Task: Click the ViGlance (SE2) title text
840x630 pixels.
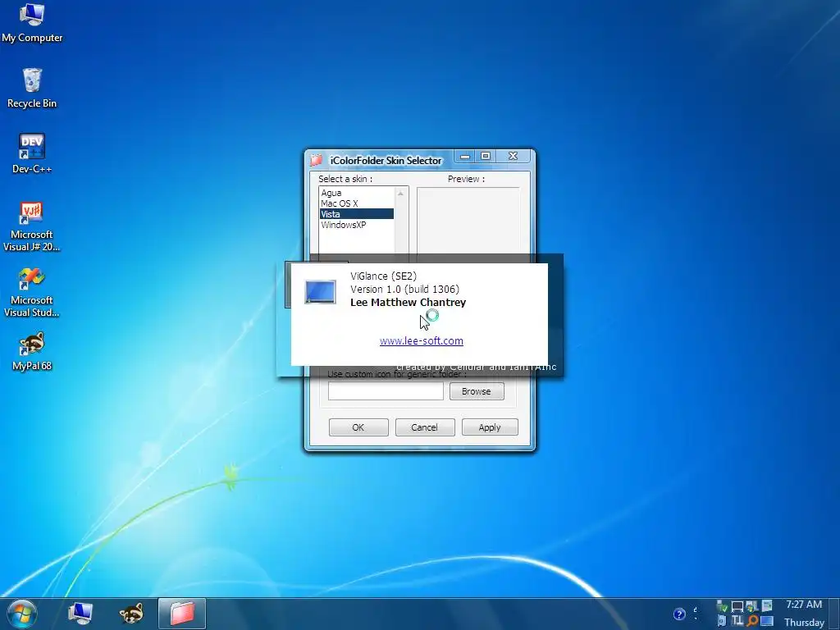Action: 384,276
